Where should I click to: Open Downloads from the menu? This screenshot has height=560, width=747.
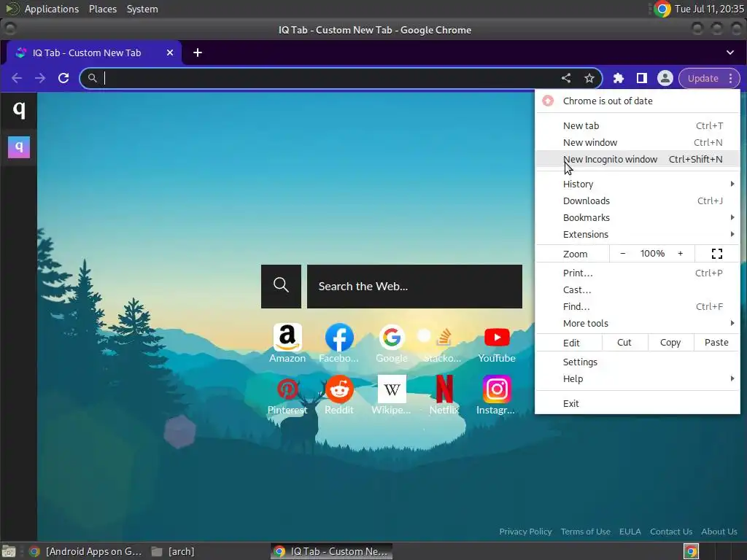coord(638,201)
